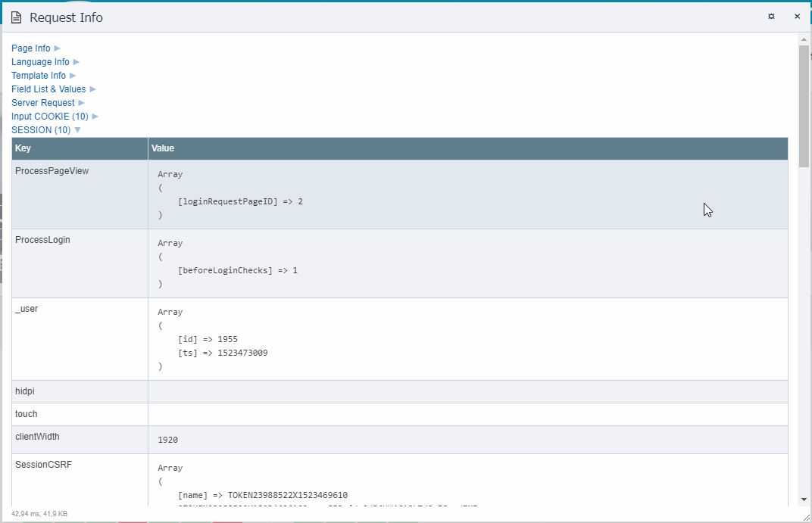The width and height of the screenshot is (812, 523).
Task: Open the Language Info section link
Action: tap(40, 62)
